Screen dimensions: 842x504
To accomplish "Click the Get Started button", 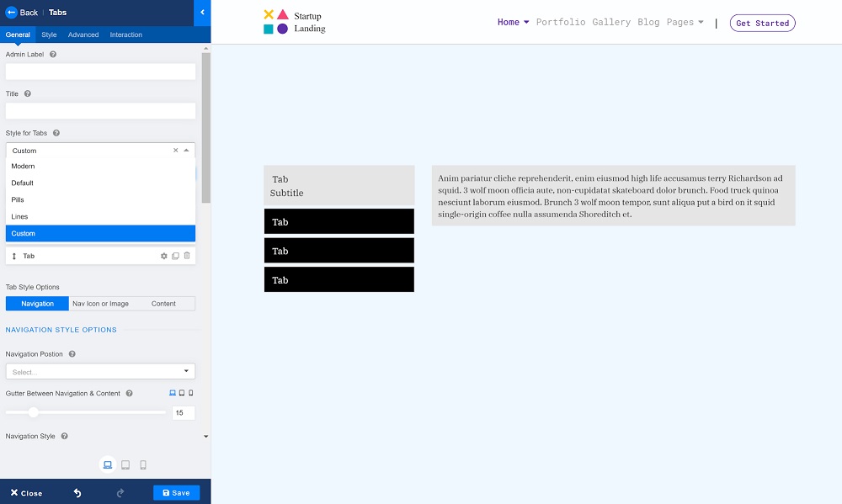I will tap(762, 24).
